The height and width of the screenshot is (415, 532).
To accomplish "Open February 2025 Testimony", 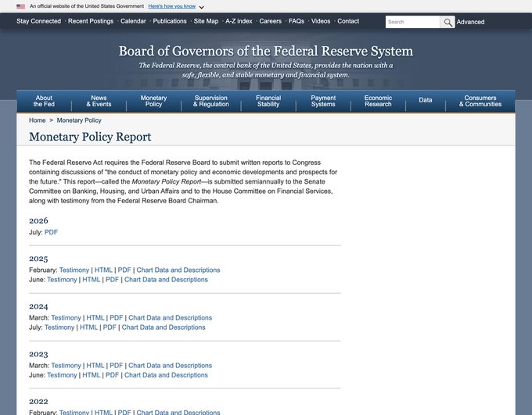I will click(74, 270).
